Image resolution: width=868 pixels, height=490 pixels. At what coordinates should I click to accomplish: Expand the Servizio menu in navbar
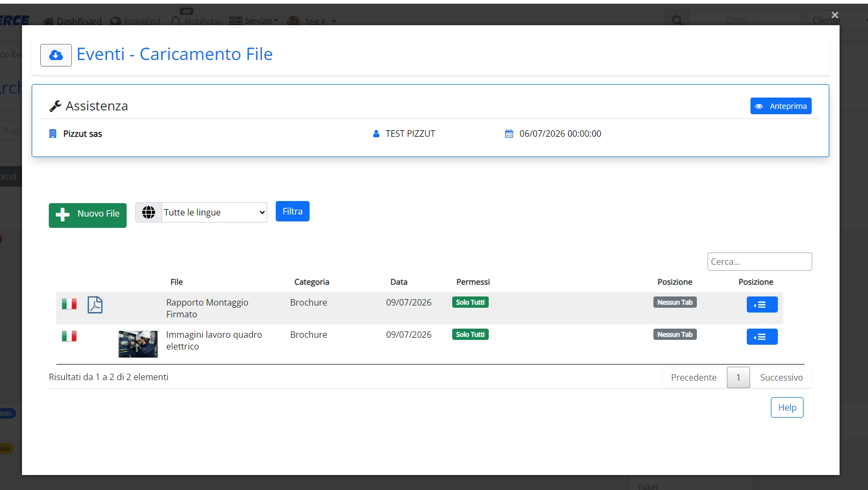254,21
